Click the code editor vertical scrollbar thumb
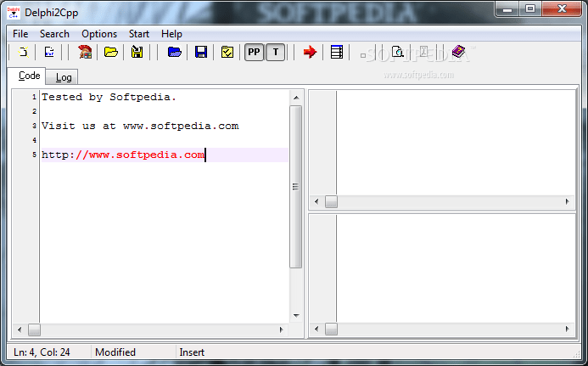The height and width of the screenshot is (366, 588). 295,187
